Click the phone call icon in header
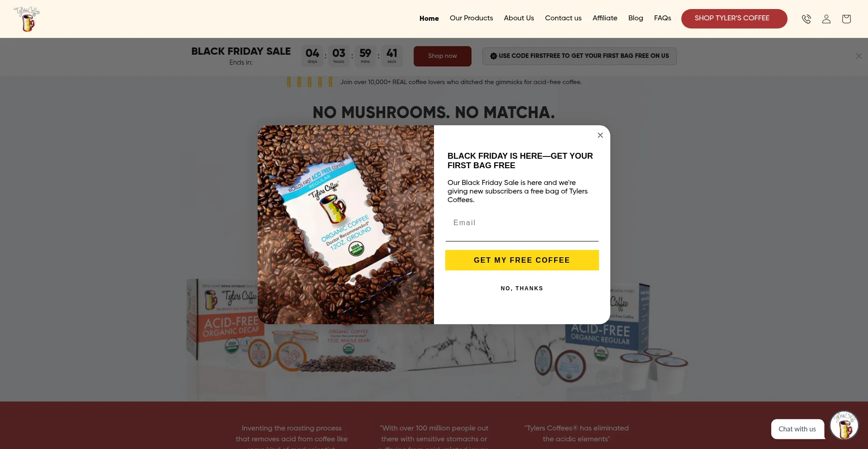 click(807, 19)
